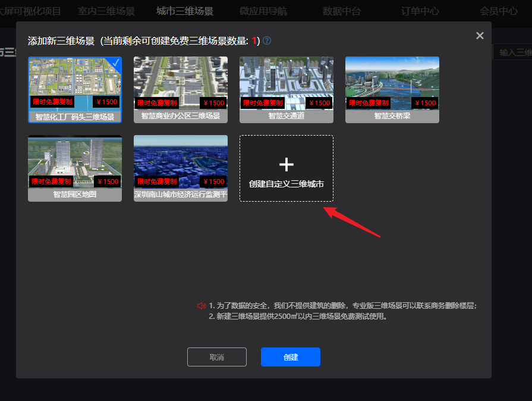The height and width of the screenshot is (401, 532).
Task: Open the 大屏可视化项目 tab
Action: (30, 11)
